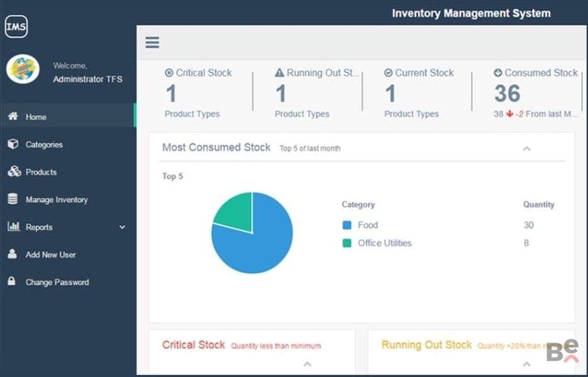
Task: Click the Running Out warning triangle icon
Action: 280,72
